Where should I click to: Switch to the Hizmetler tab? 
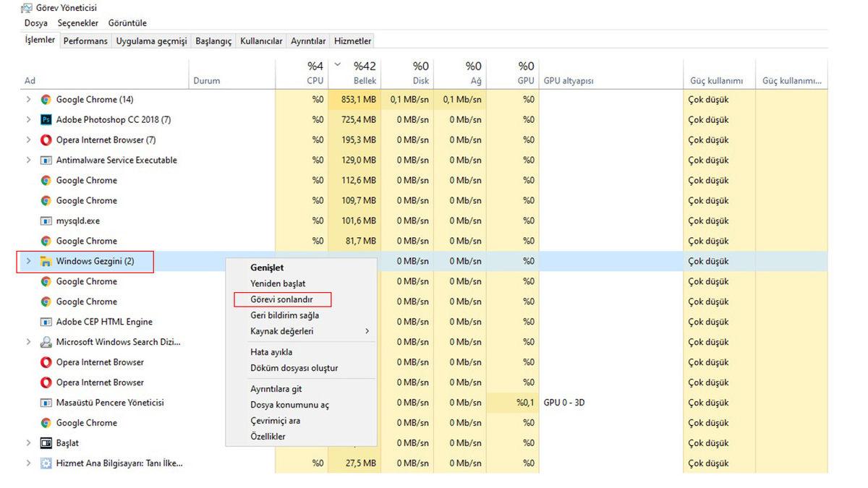pyautogui.click(x=352, y=40)
